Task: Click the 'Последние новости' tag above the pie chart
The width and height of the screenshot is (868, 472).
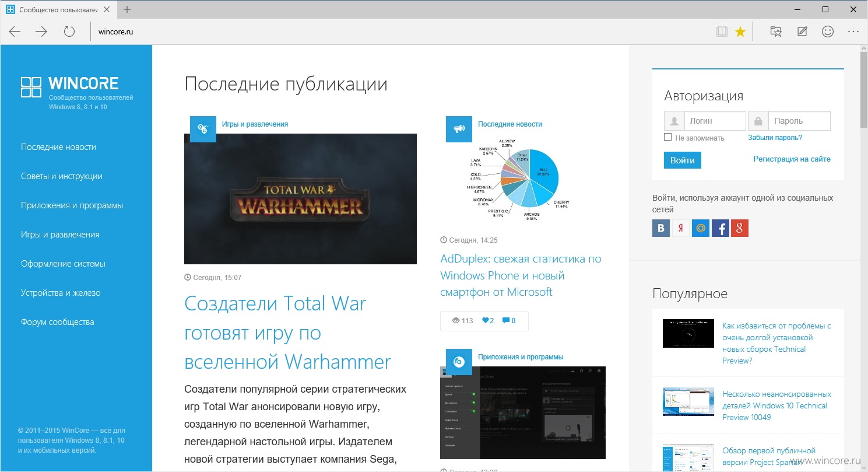Action: tap(510, 124)
